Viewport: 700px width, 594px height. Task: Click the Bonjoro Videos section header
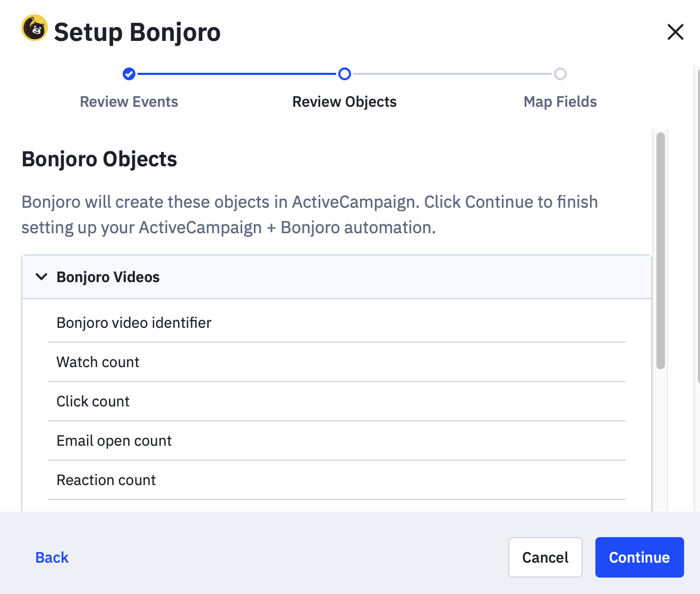point(337,277)
